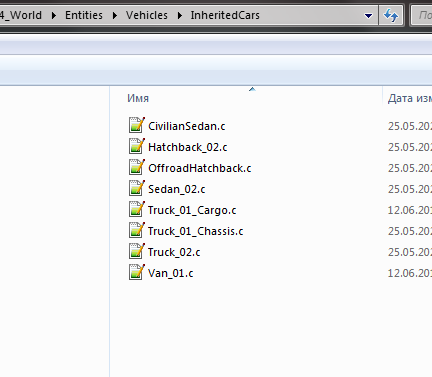Go to the Vehicles folder in breadcrumb
The height and width of the screenshot is (377, 432).
pos(147,15)
